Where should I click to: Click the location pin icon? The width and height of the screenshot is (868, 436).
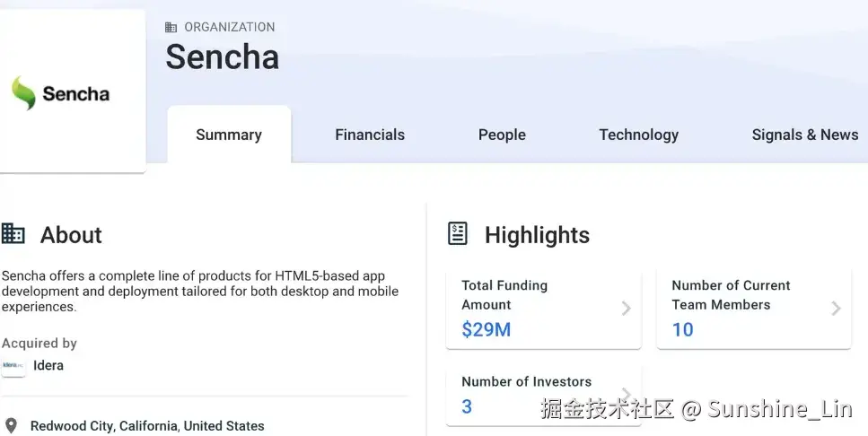click(x=11, y=425)
